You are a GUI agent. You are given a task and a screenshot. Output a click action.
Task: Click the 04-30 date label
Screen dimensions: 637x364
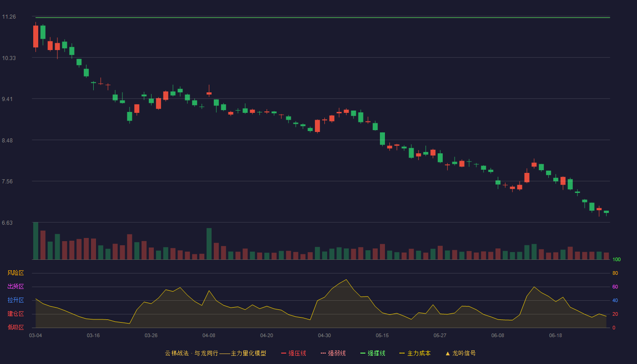click(x=324, y=335)
